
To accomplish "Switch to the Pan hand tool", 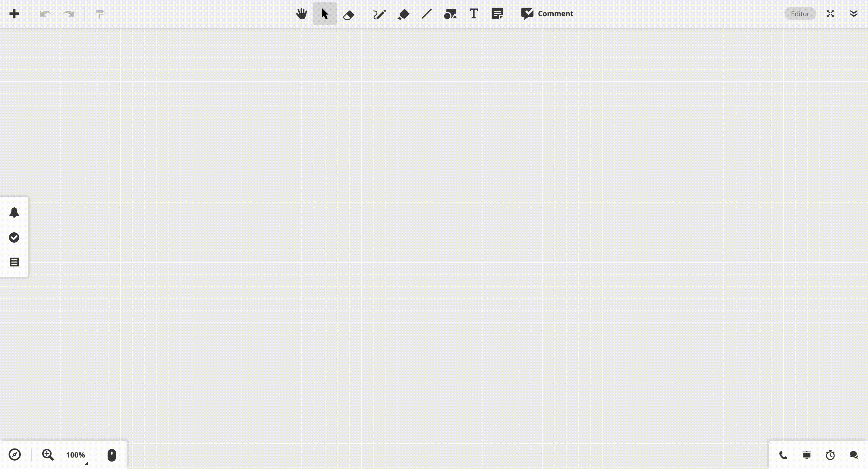I will 301,14.
